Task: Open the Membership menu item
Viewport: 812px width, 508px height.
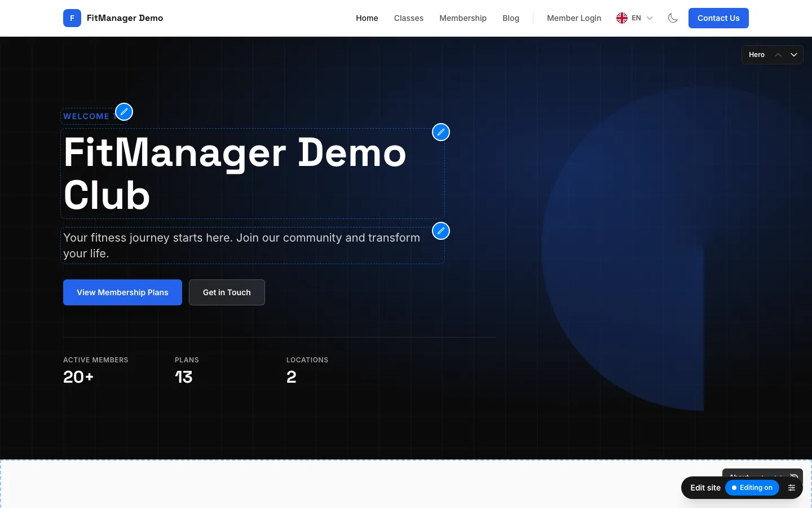Action: pos(463,18)
